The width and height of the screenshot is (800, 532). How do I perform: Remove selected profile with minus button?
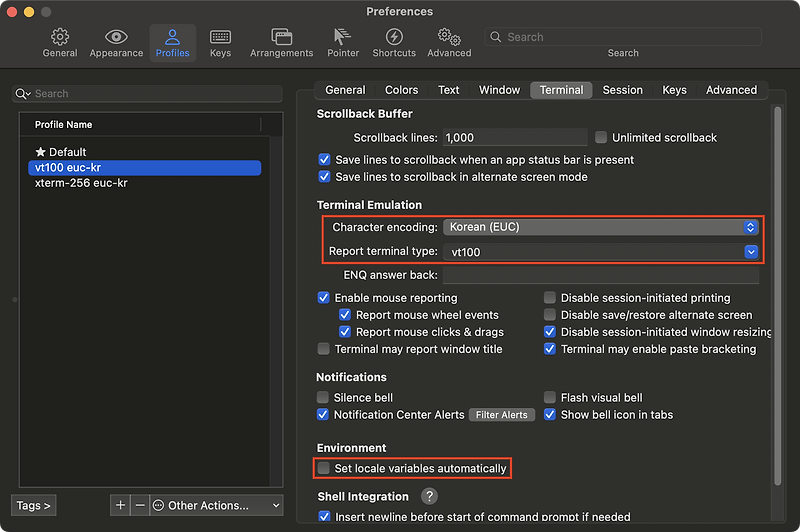tap(140, 505)
